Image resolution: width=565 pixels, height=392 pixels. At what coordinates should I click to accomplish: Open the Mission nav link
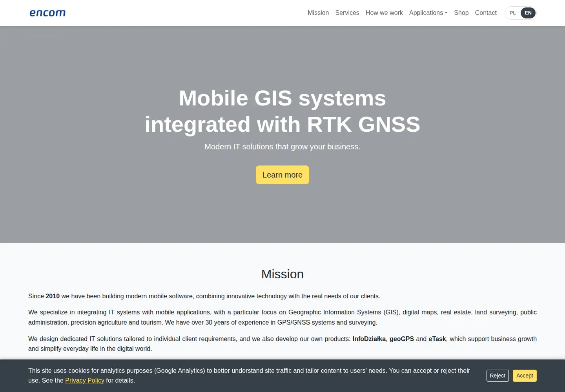tap(318, 13)
